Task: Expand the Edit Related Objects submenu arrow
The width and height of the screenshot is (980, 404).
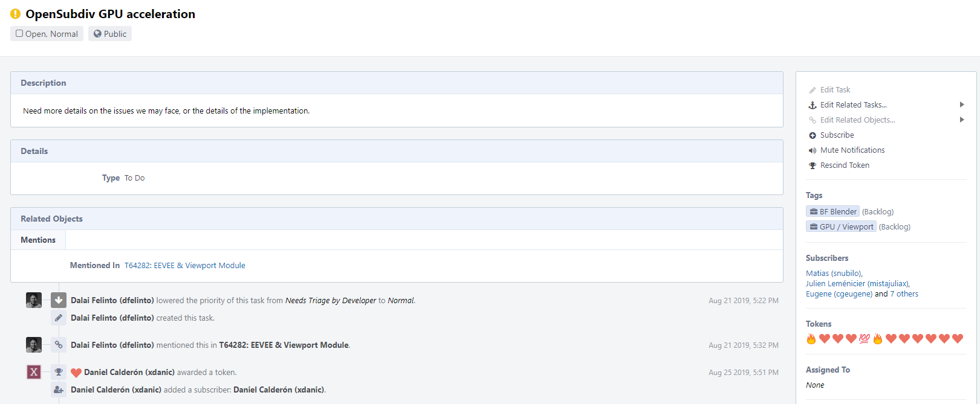Action: [962, 120]
